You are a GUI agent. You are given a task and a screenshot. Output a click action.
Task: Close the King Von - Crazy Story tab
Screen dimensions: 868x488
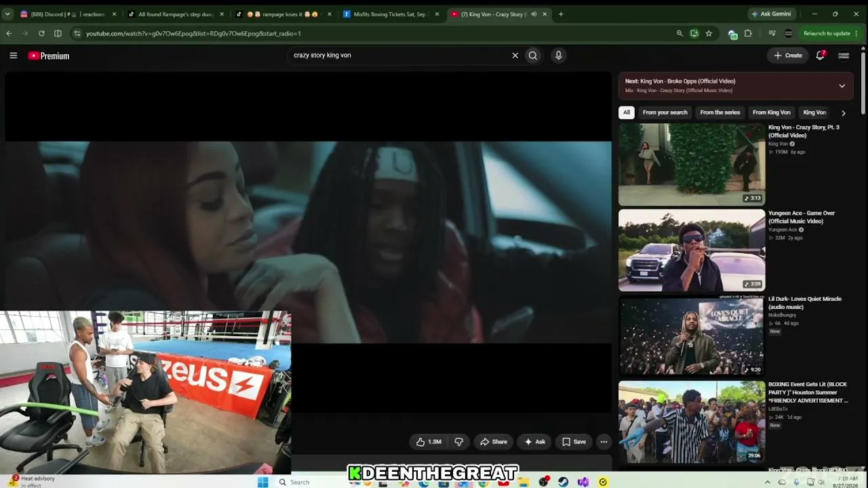[544, 14]
